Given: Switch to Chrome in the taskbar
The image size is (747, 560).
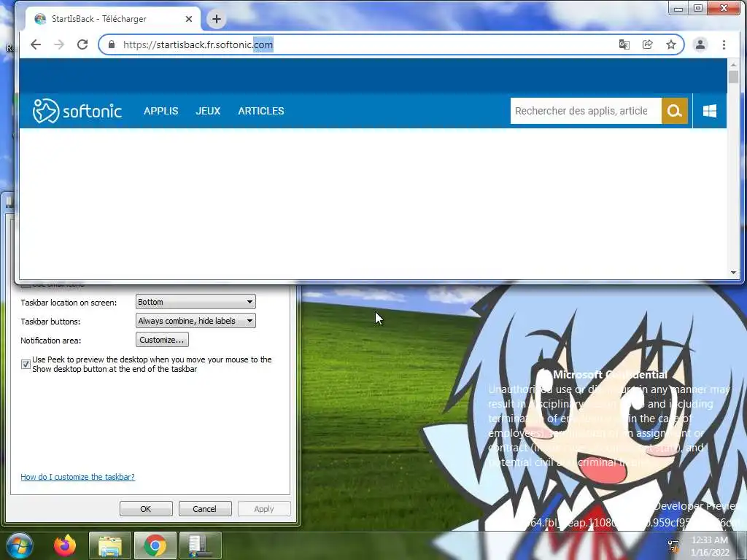Looking at the screenshot, I should (155, 545).
